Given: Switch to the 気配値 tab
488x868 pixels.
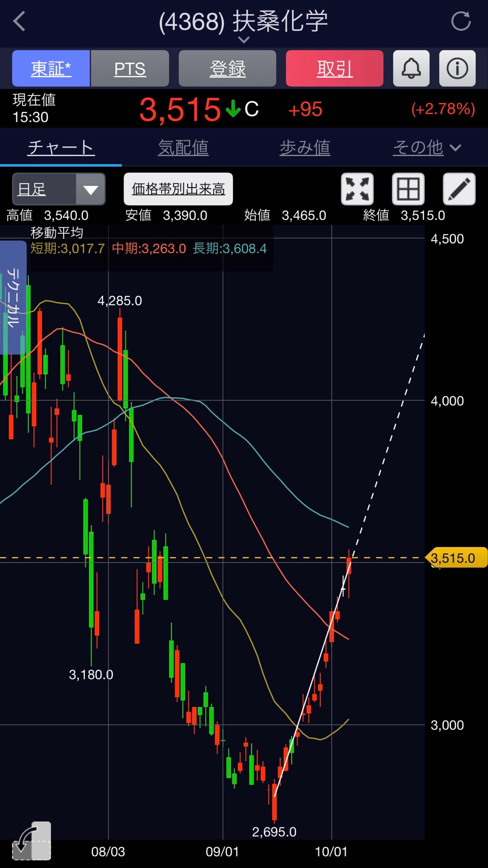Looking at the screenshot, I should 183,148.
